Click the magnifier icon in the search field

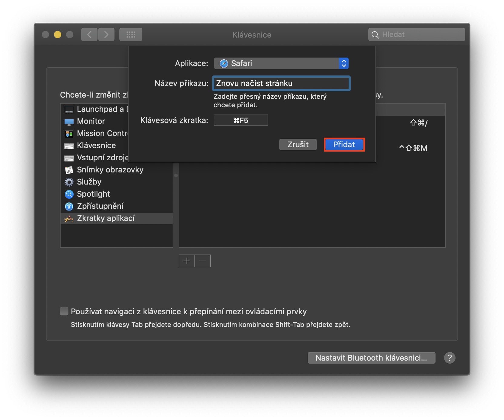coord(375,35)
